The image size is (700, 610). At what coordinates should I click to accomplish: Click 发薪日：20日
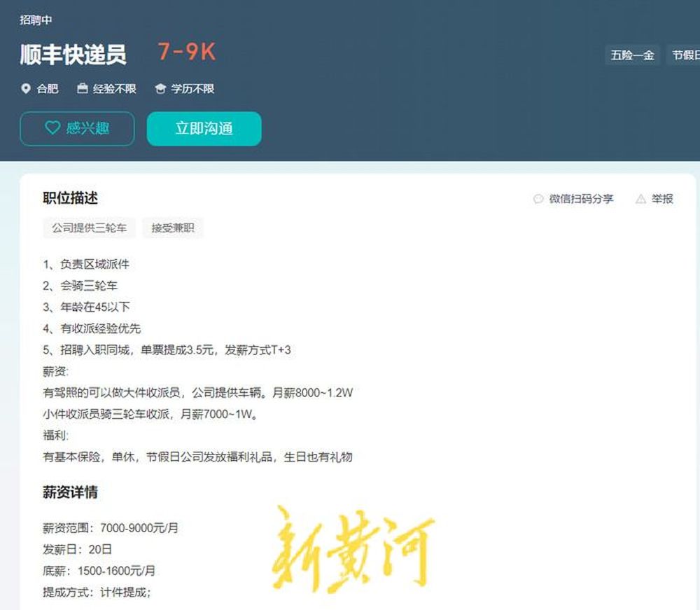tap(77, 550)
